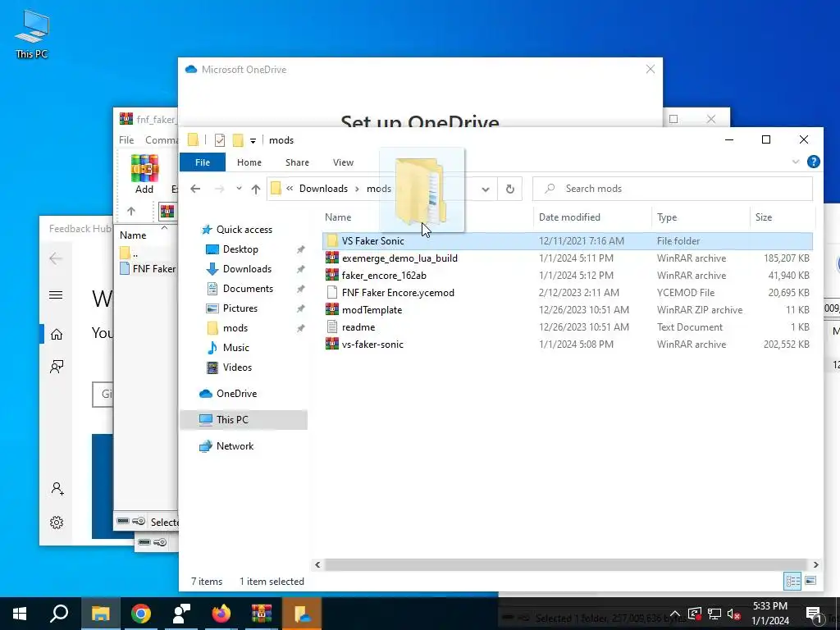
Task: Switch to the View ribbon tab
Action: [x=343, y=162]
